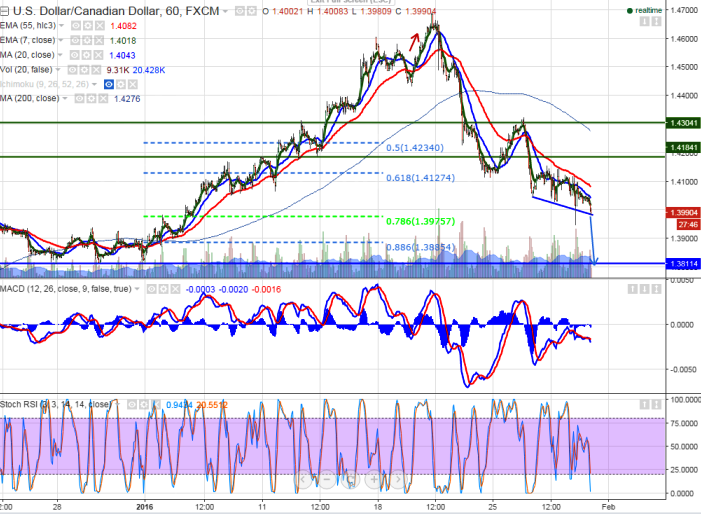Open Ichimoku indicator settings gear
The width and height of the screenshot is (701, 514).
click(121, 84)
